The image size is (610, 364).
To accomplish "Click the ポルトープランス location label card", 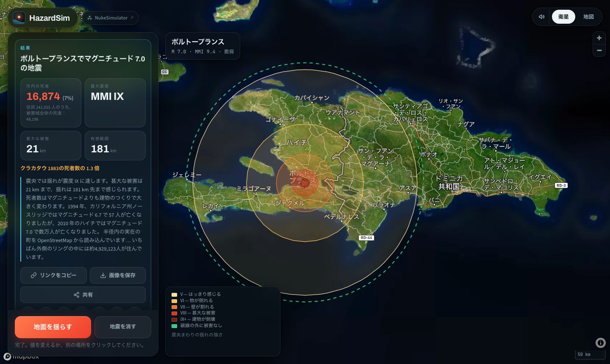I will (202, 46).
